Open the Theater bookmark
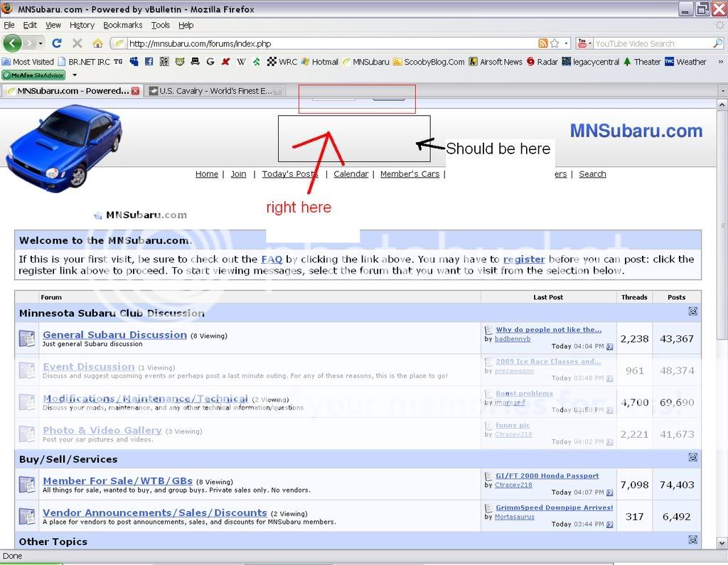 click(x=642, y=62)
